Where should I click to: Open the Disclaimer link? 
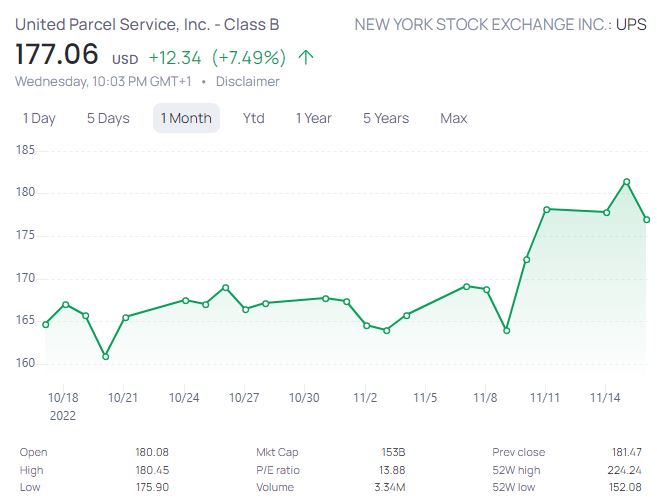pyautogui.click(x=248, y=82)
